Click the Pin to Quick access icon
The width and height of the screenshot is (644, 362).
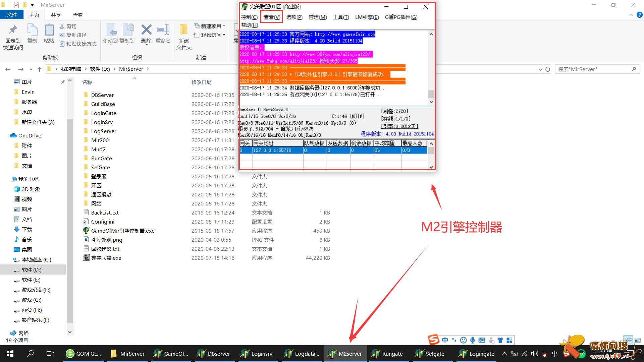[x=13, y=30]
